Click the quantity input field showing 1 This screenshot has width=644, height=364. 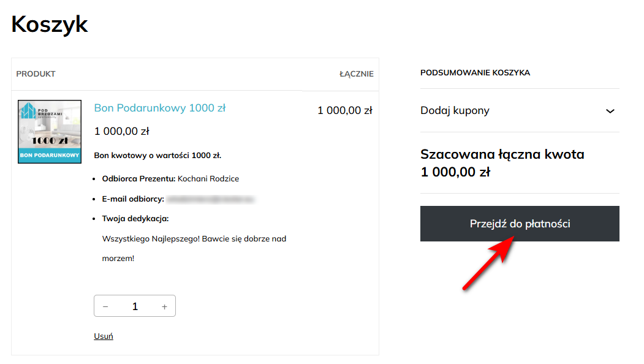click(x=135, y=306)
